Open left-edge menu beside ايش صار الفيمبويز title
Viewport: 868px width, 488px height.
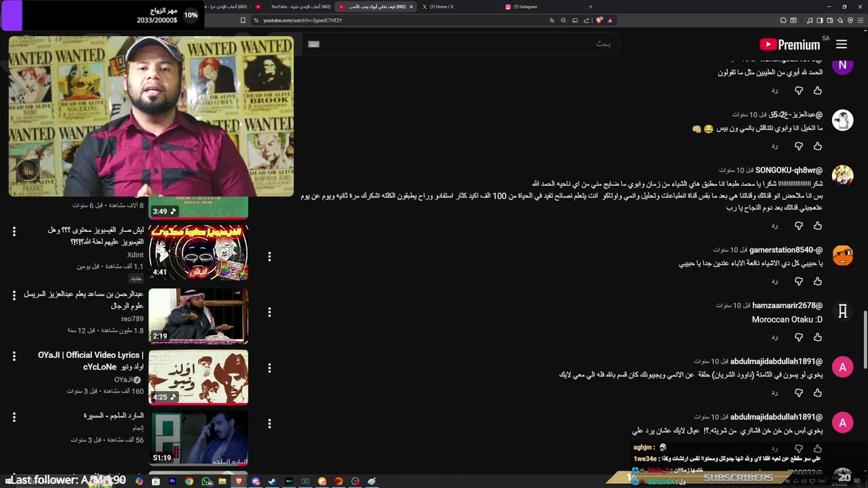(x=14, y=232)
